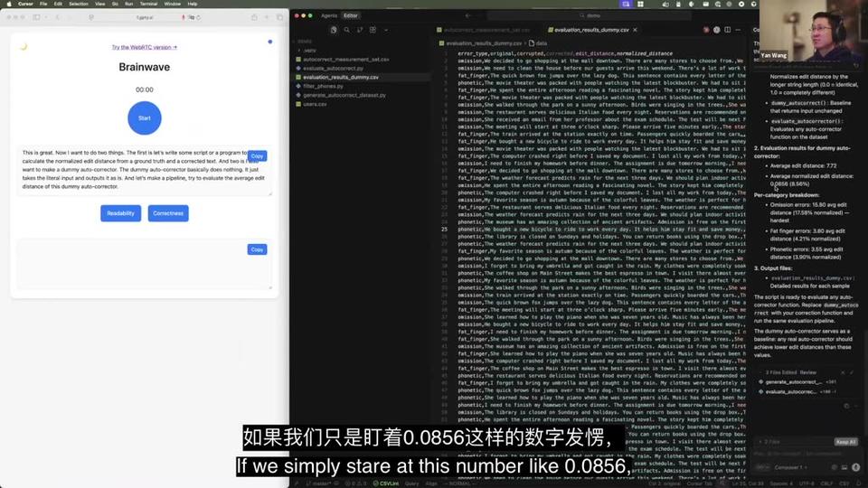Open the Run menu
Screen dimensions: 868x488
129,4
